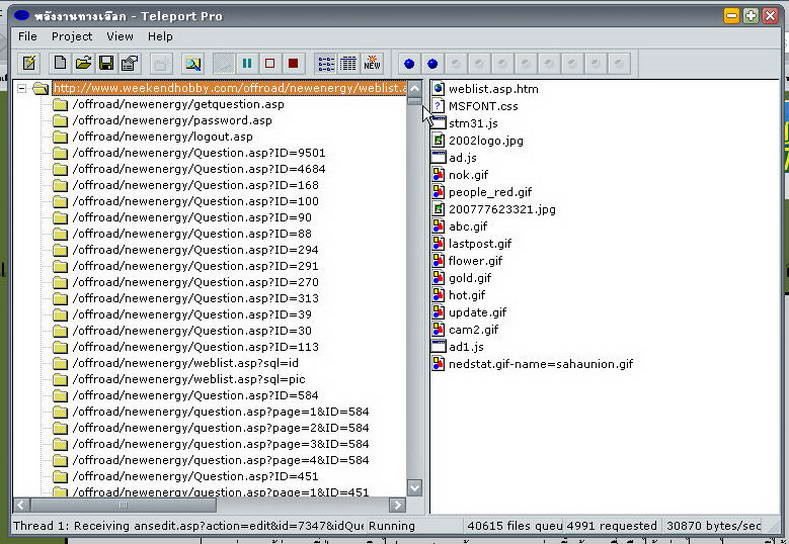Switch to details grid view icon
Viewport: 789px width, 544px height.
point(348,64)
